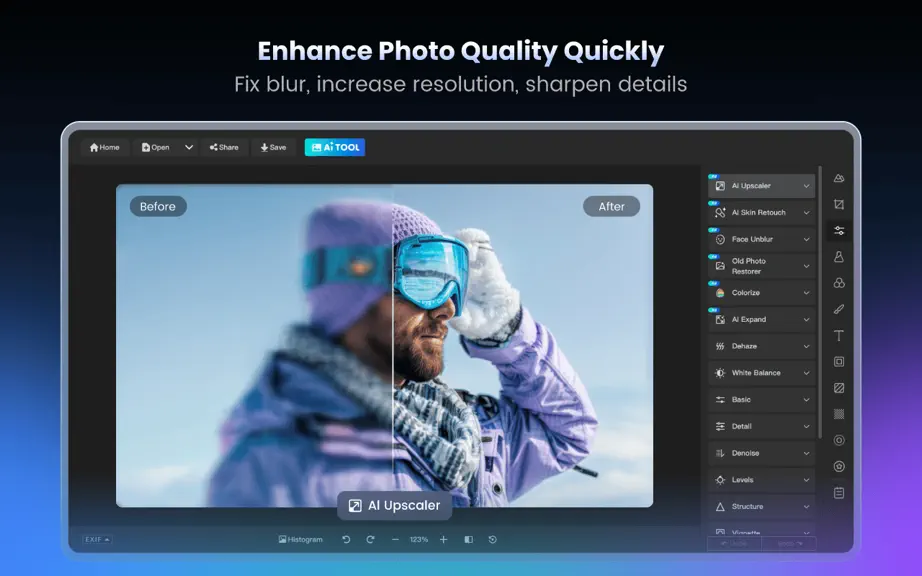Viewport: 922px width, 576px height.
Task: Toggle the Histogram display
Action: (300, 540)
